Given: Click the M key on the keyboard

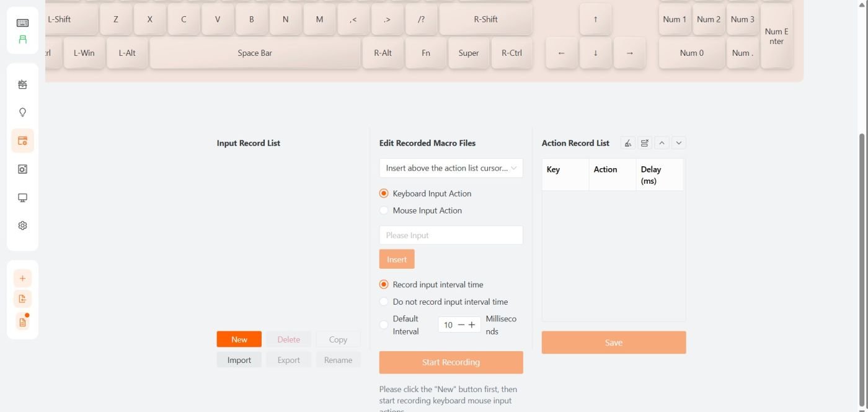Looking at the screenshot, I should pos(319,19).
